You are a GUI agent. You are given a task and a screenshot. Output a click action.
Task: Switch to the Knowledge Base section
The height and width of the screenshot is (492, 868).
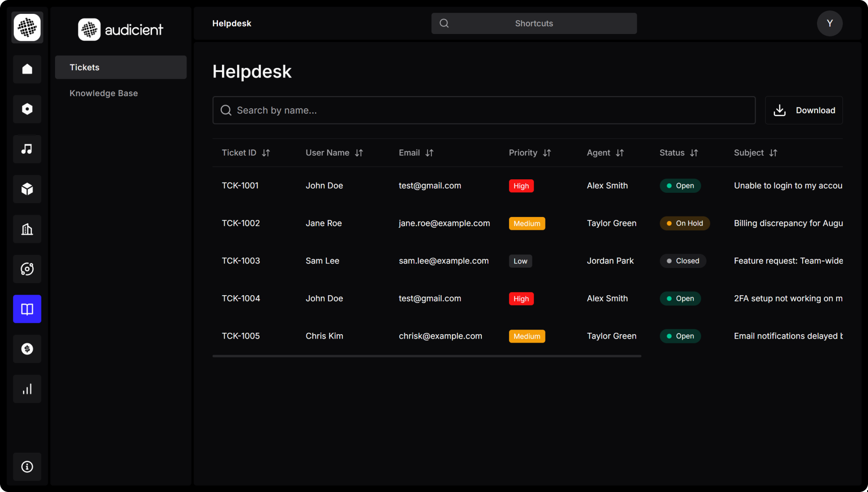pyautogui.click(x=103, y=93)
